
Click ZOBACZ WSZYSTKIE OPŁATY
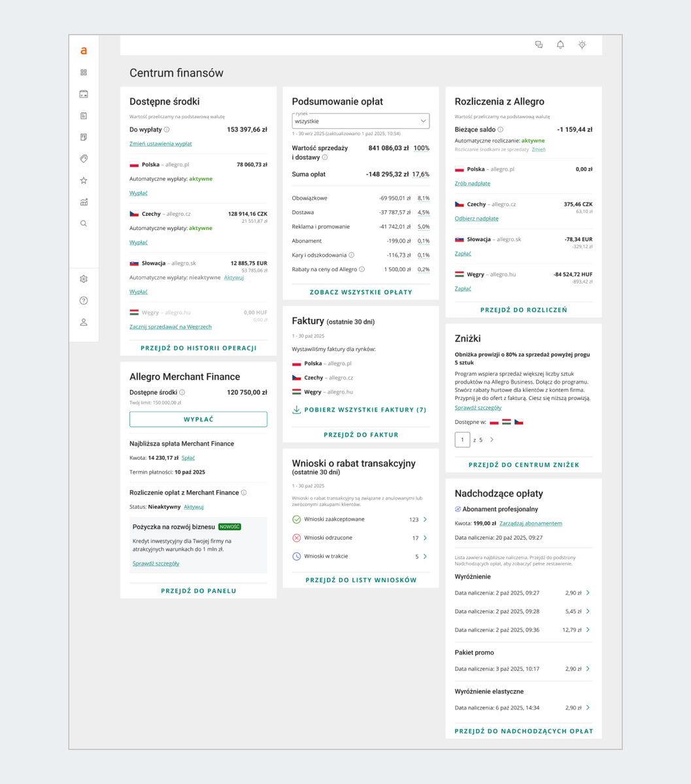pos(361,292)
